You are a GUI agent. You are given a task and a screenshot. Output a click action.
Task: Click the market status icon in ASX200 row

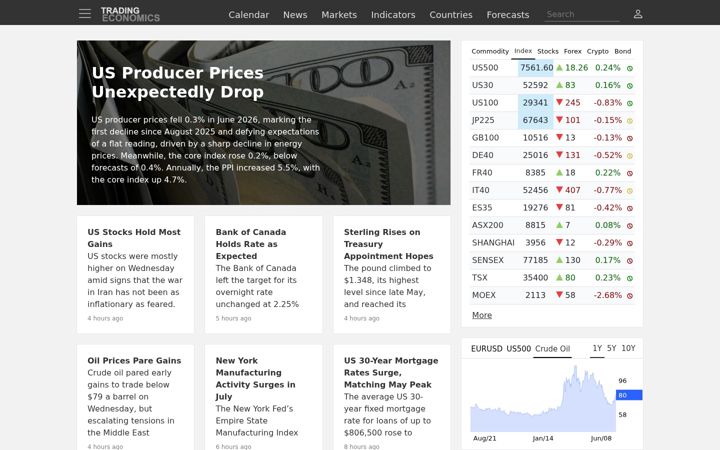pyautogui.click(x=630, y=226)
